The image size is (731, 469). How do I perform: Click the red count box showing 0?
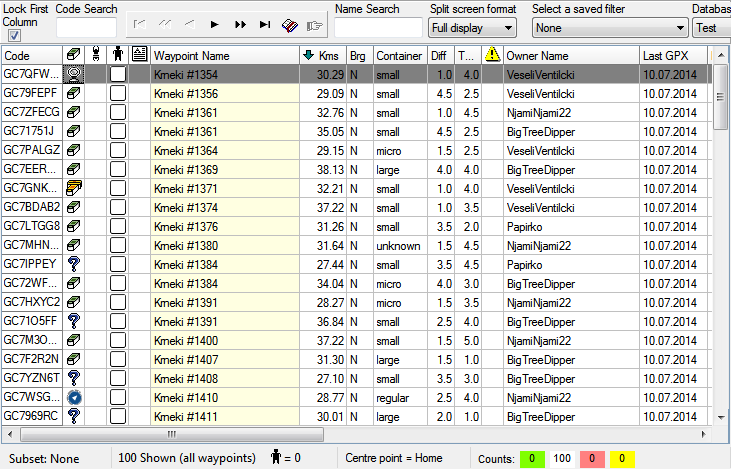(x=592, y=459)
